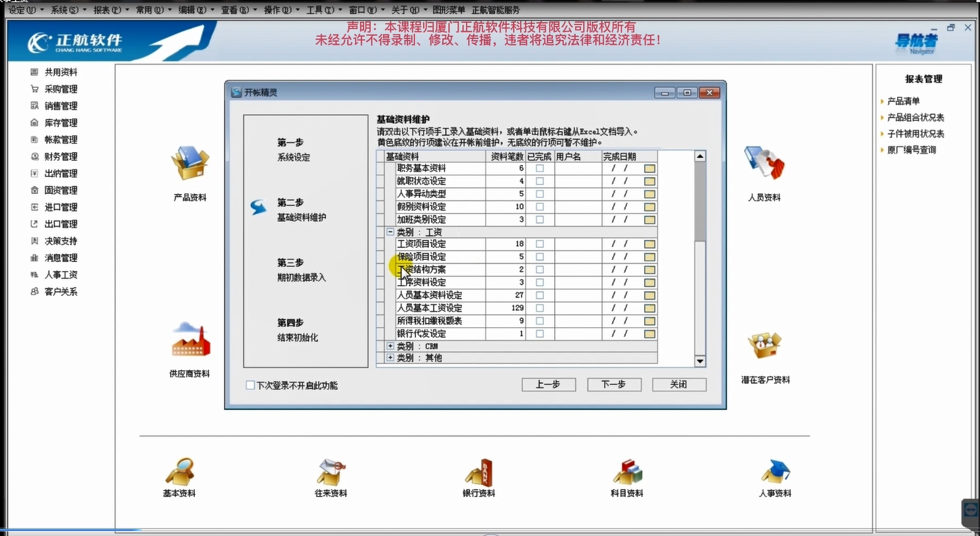Click 正航智能服务 in the menu bar
This screenshot has height=536, width=980.
(x=495, y=10)
